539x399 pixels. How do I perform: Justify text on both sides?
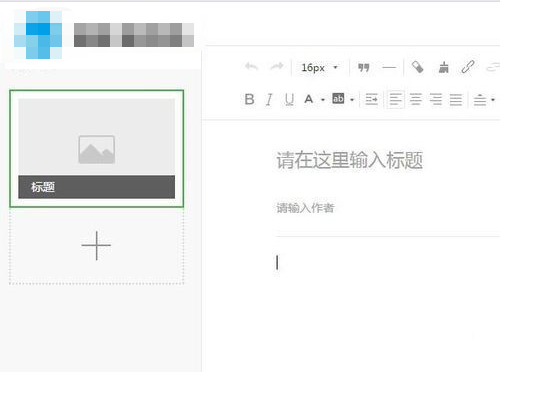tap(456, 100)
